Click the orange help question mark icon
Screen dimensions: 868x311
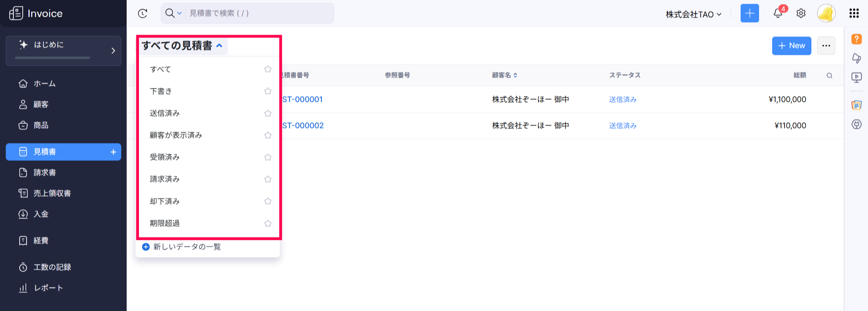pyautogui.click(x=856, y=39)
